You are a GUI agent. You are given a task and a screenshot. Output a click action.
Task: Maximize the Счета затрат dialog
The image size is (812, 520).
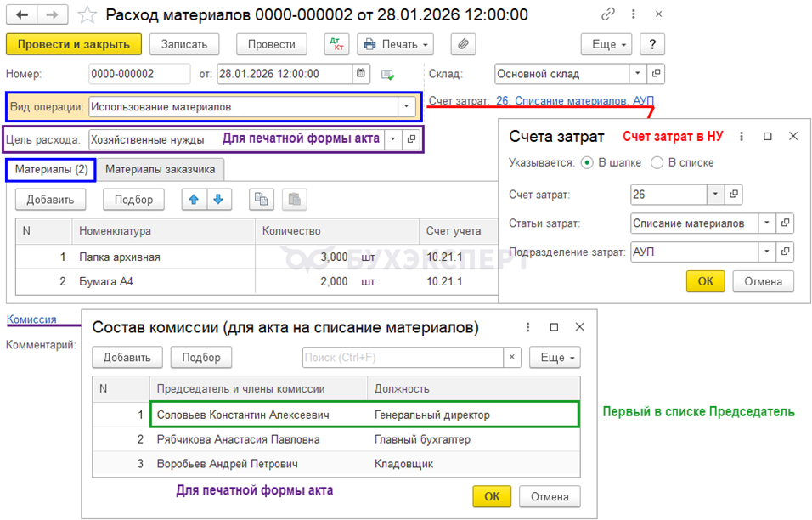coord(768,136)
